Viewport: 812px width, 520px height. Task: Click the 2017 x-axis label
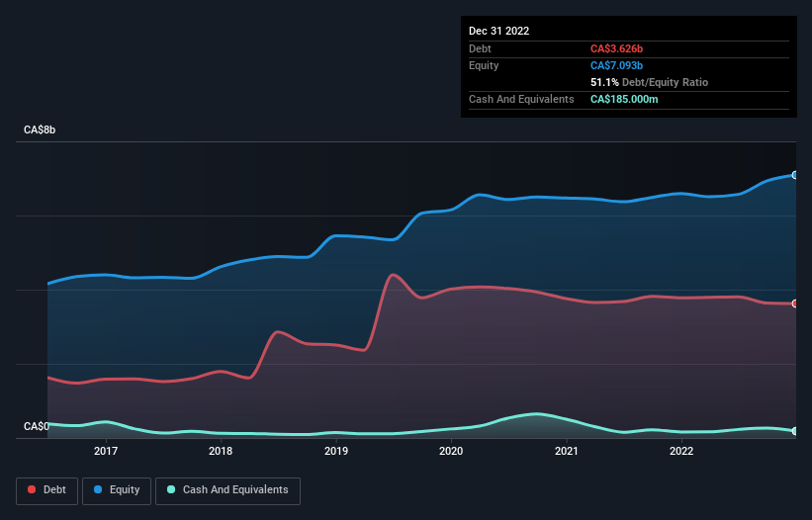106,451
